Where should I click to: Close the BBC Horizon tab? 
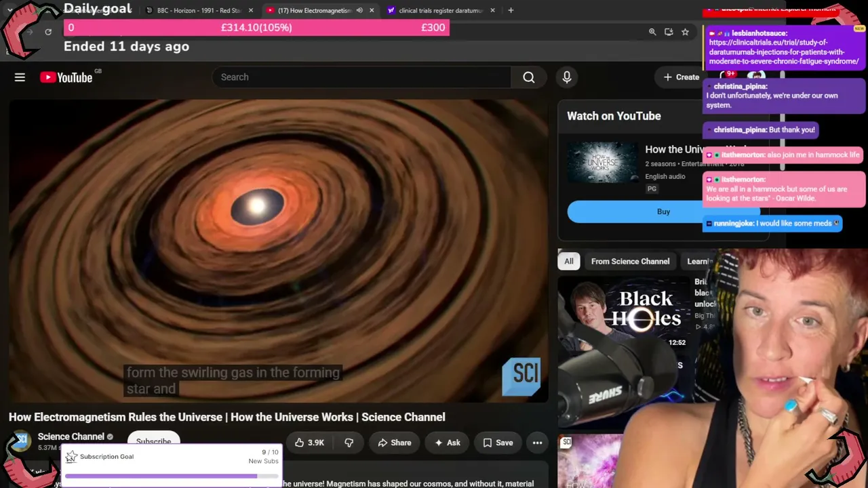pos(251,10)
